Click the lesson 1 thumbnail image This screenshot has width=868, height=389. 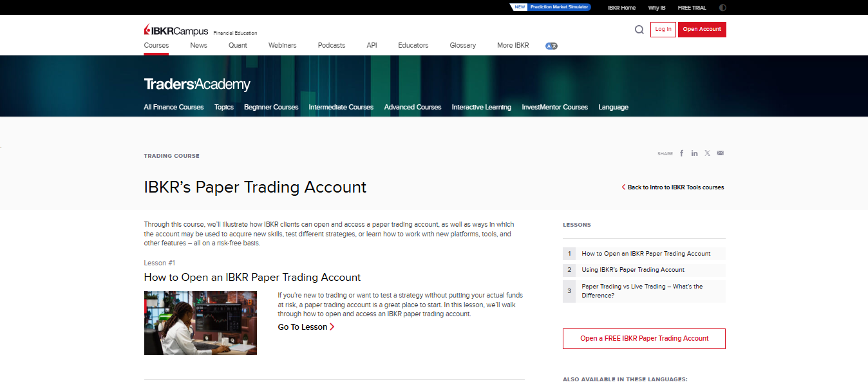pos(200,323)
